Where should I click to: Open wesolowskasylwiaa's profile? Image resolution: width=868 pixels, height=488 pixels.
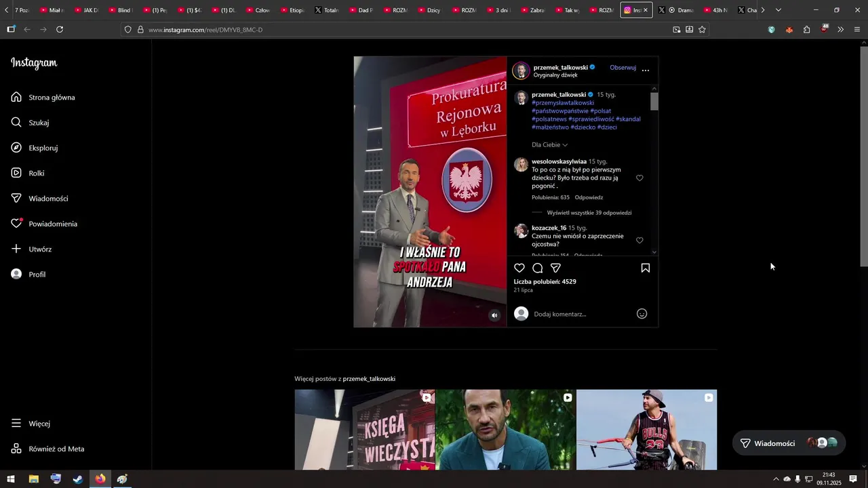(559, 161)
